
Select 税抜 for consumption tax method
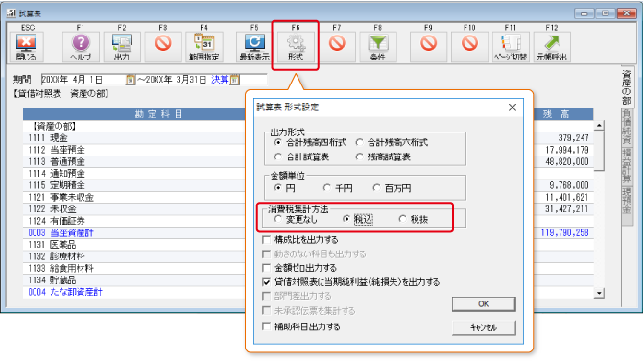pyautogui.click(x=402, y=219)
